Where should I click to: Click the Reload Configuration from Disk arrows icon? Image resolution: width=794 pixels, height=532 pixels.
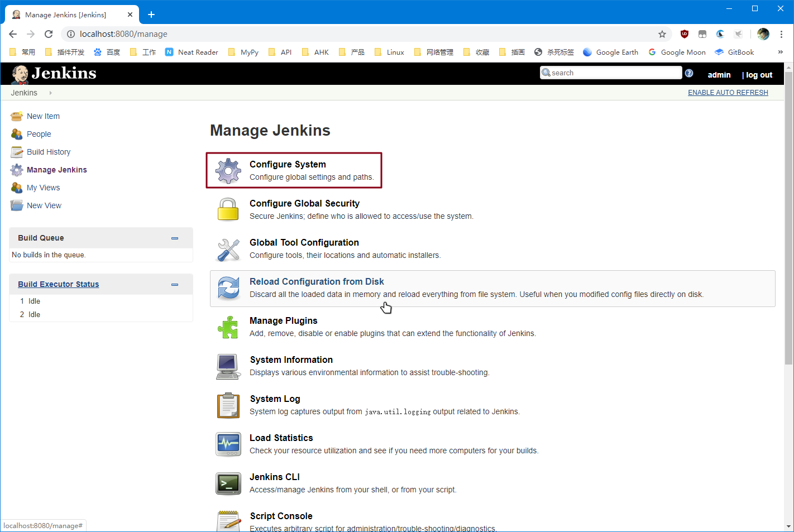(228, 288)
